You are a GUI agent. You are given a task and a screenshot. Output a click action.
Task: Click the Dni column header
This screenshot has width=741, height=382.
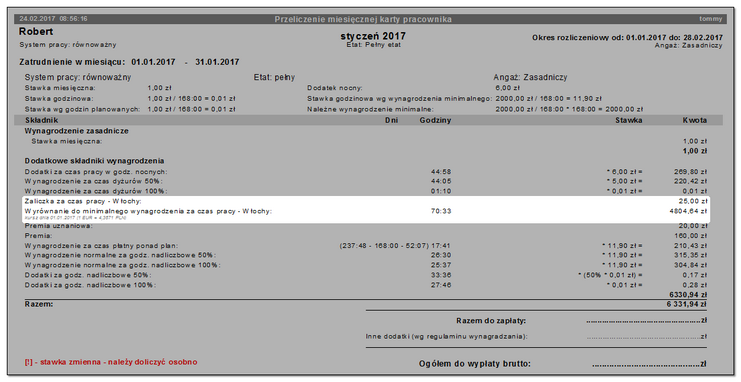(391, 121)
